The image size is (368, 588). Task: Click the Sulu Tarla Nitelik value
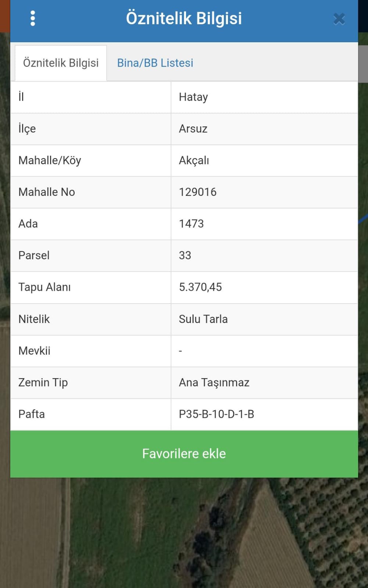tap(203, 319)
